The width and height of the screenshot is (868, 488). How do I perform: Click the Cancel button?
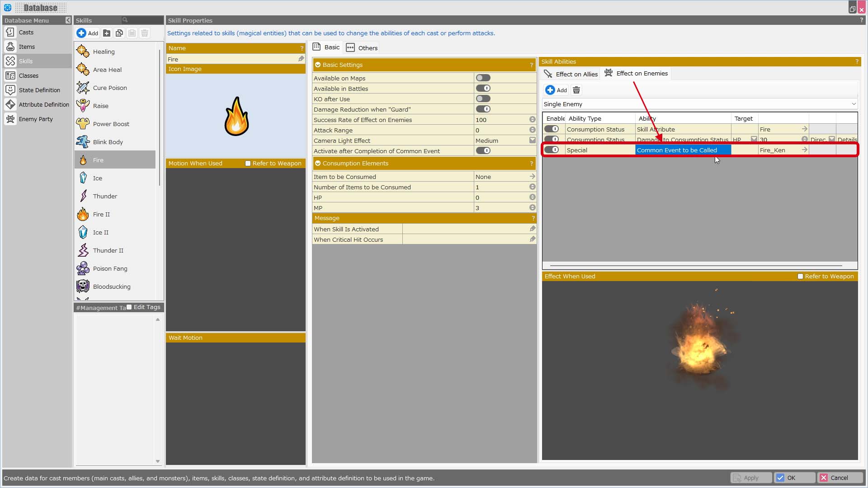click(840, 478)
